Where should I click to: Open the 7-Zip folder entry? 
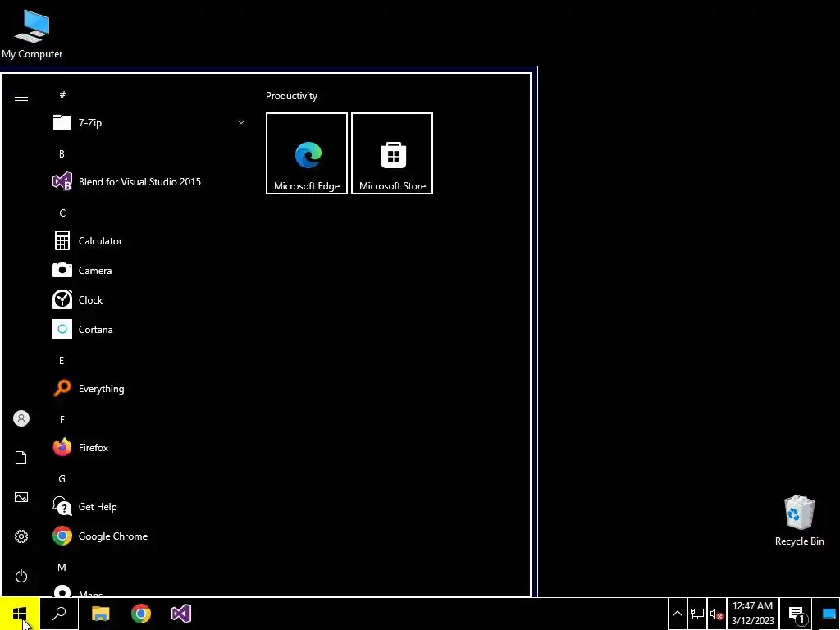(149, 123)
